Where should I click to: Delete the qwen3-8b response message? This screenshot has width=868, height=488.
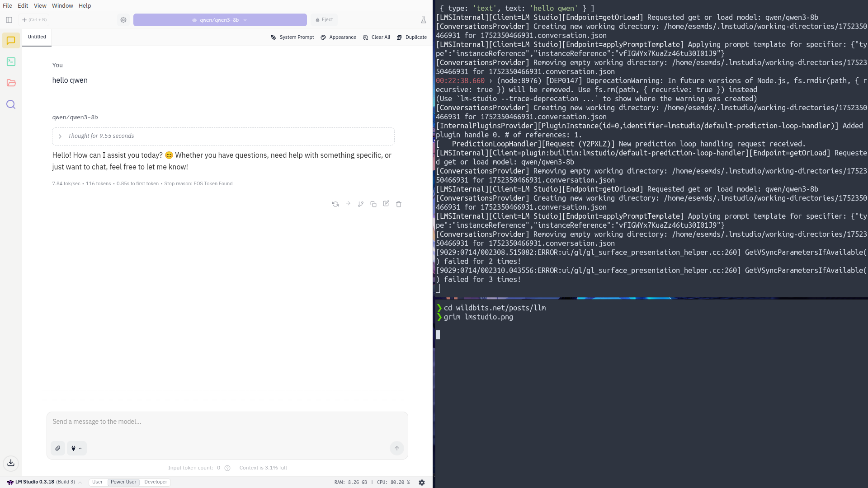[x=399, y=204]
